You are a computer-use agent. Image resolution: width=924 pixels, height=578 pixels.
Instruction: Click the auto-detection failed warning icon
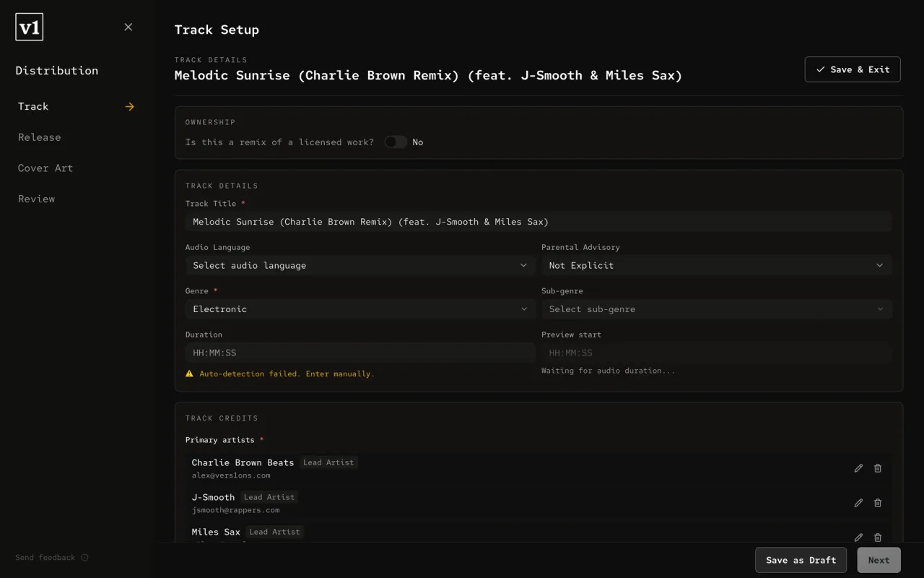coord(190,374)
